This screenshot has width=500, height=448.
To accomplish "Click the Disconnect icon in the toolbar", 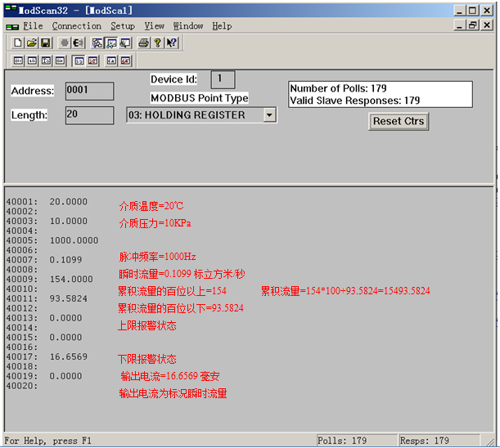I will click(x=79, y=43).
